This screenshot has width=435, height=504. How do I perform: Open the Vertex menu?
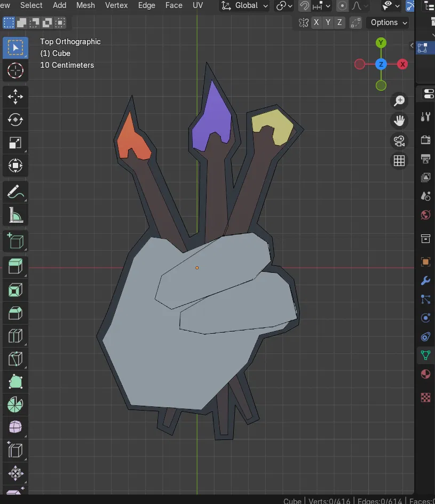pos(116,5)
